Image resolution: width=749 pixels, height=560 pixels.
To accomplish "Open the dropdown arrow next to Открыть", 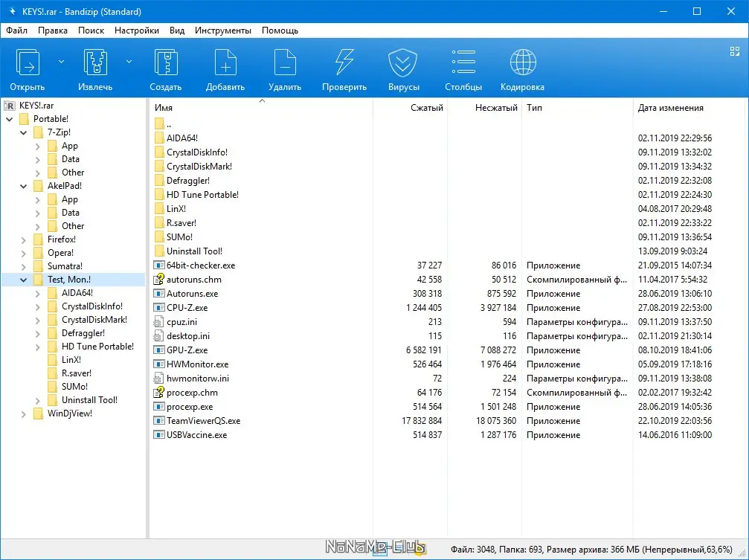I will click(61, 62).
